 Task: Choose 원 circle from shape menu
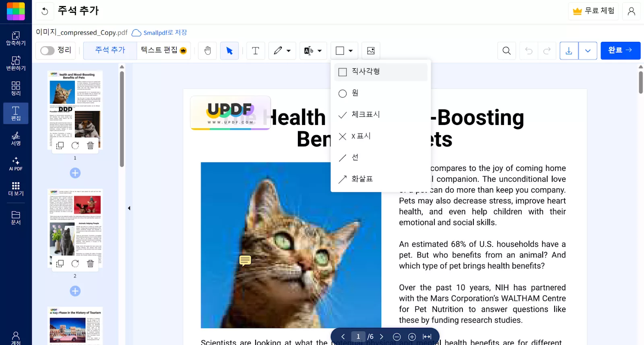click(381, 93)
